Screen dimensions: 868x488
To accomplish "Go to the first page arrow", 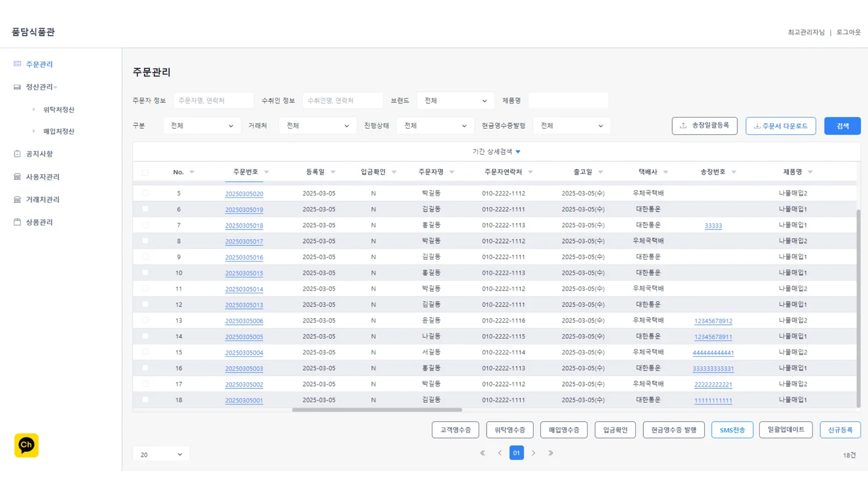I will click(482, 453).
